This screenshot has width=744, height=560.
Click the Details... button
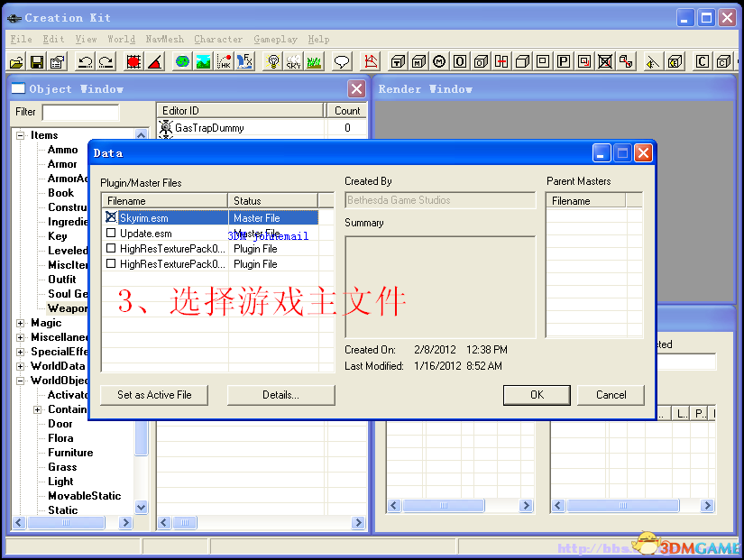click(x=280, y=395)
